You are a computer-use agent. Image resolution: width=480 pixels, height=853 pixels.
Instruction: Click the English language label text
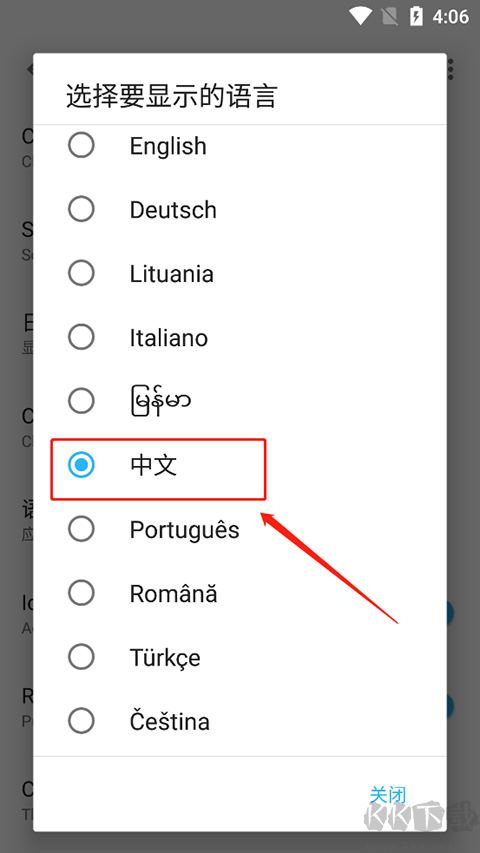click(168, 146)
